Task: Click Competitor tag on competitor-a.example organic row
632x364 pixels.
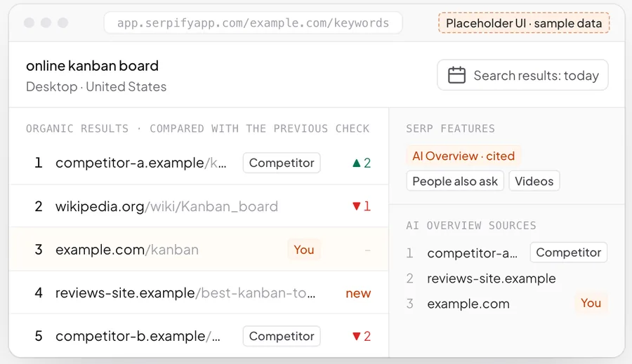Action: pyautogui.click(x=282, y=163)
